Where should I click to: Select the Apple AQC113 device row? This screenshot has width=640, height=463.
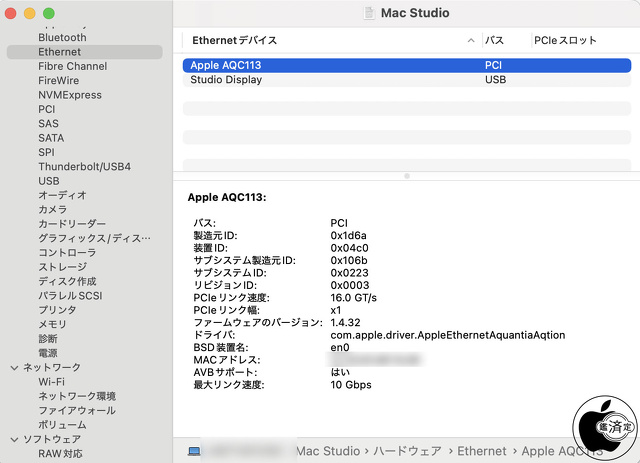pos(407,65)
